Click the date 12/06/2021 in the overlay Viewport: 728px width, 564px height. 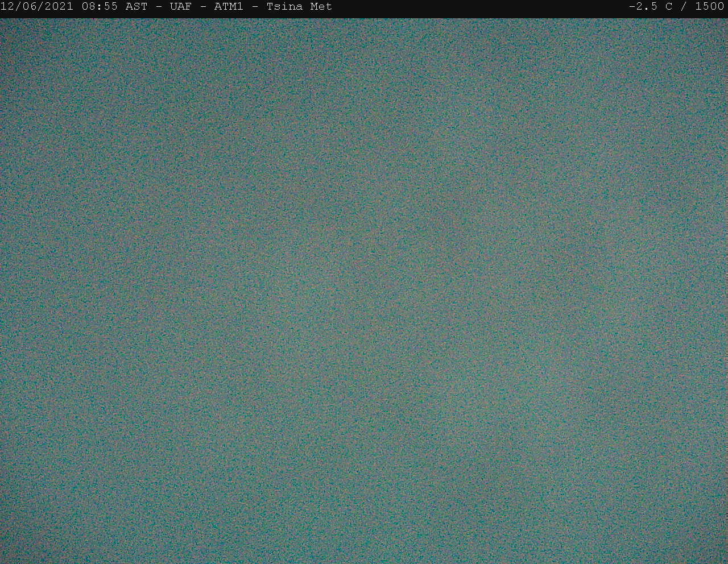coord(37,7)
